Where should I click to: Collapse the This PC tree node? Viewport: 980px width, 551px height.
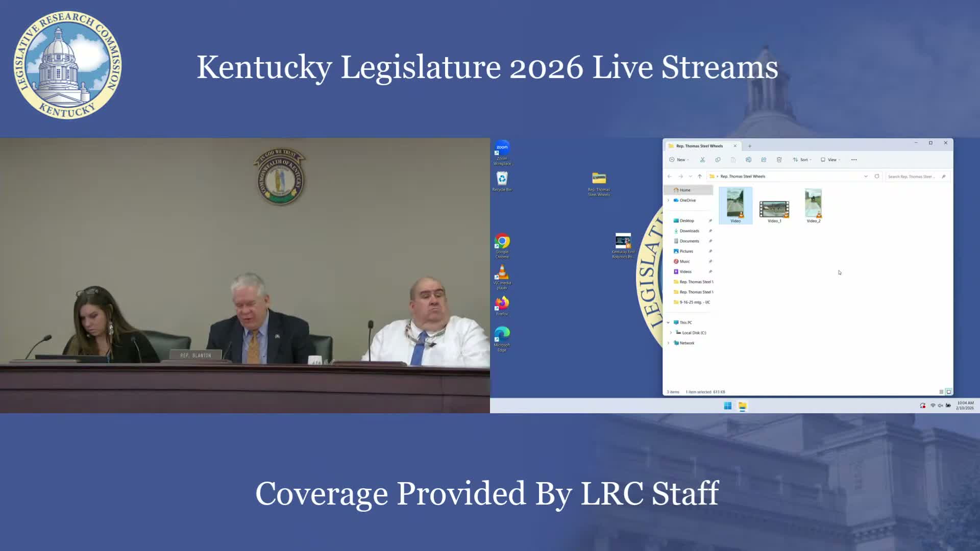click(x=668, y=322)
